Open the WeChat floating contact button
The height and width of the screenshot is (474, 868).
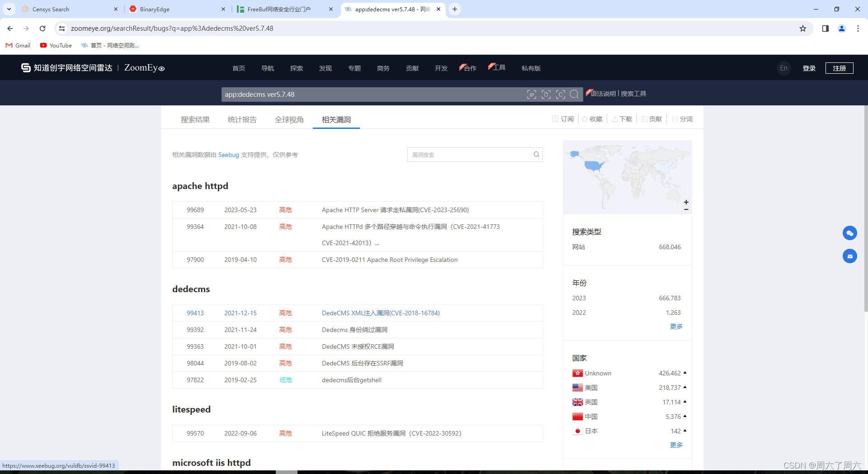click(850, 233)
